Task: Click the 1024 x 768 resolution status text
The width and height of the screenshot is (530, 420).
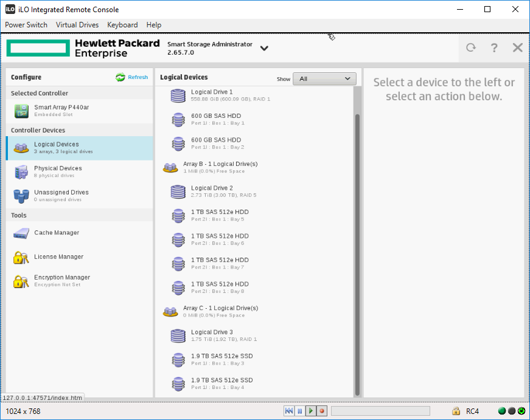Action: tap(23, 411)
